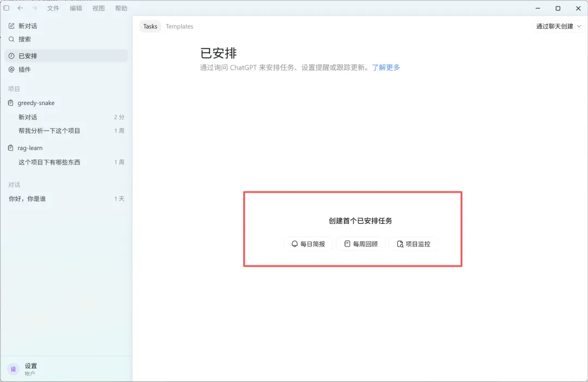
Task: Click the file-search icon on 项目监控
Action: pos(400,244)
